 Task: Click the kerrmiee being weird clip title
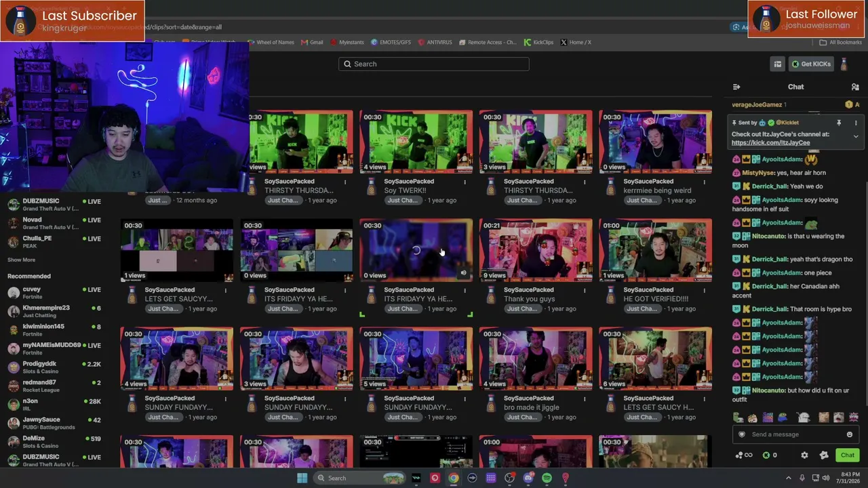[657, 190]
